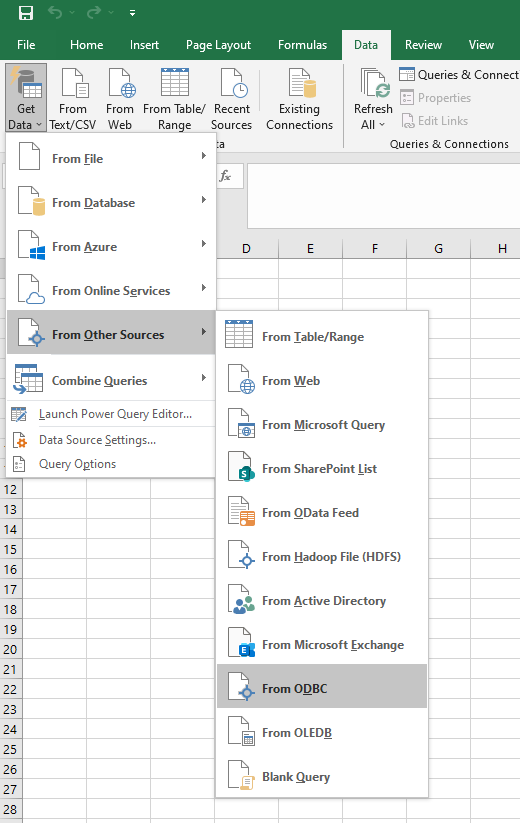
Task: Open the Page Layout tab
Action: coord(218,45)
